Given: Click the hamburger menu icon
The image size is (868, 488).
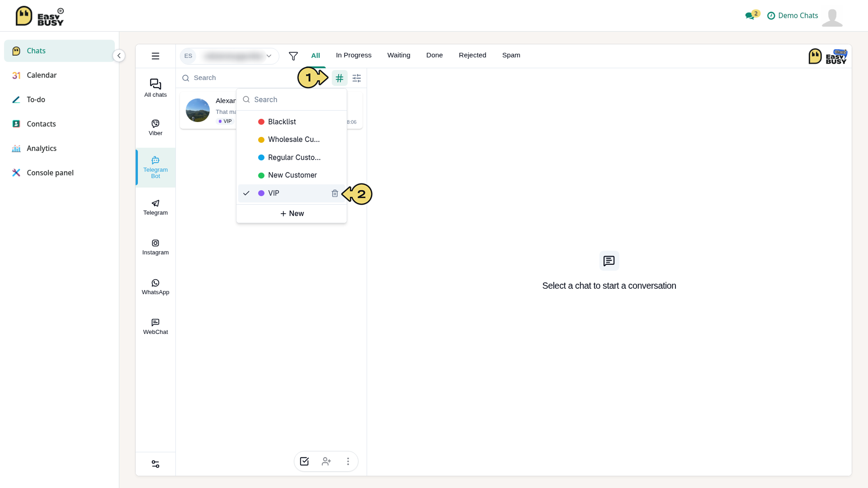Looking at the screenshot, I should 156,56.
